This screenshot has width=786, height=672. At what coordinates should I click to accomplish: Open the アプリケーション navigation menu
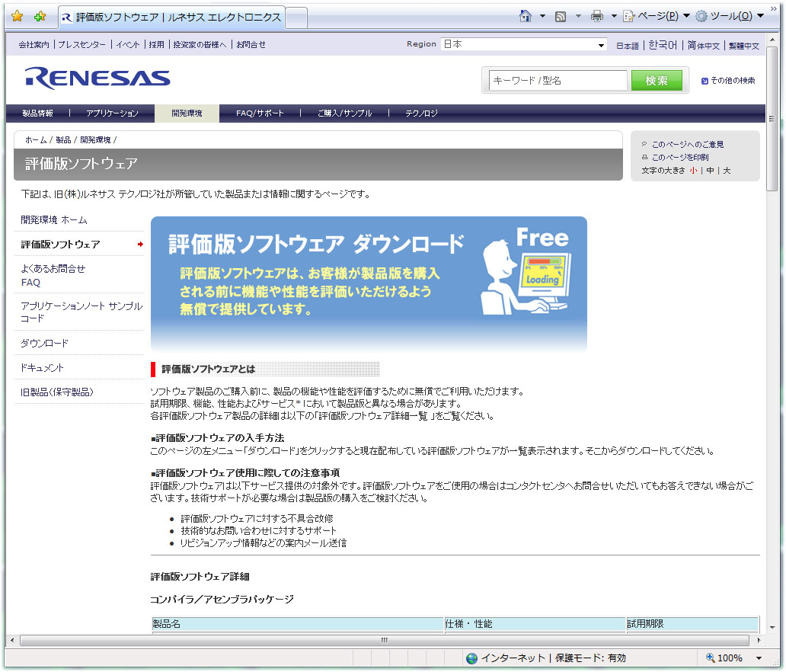click(x=112, y=114)
